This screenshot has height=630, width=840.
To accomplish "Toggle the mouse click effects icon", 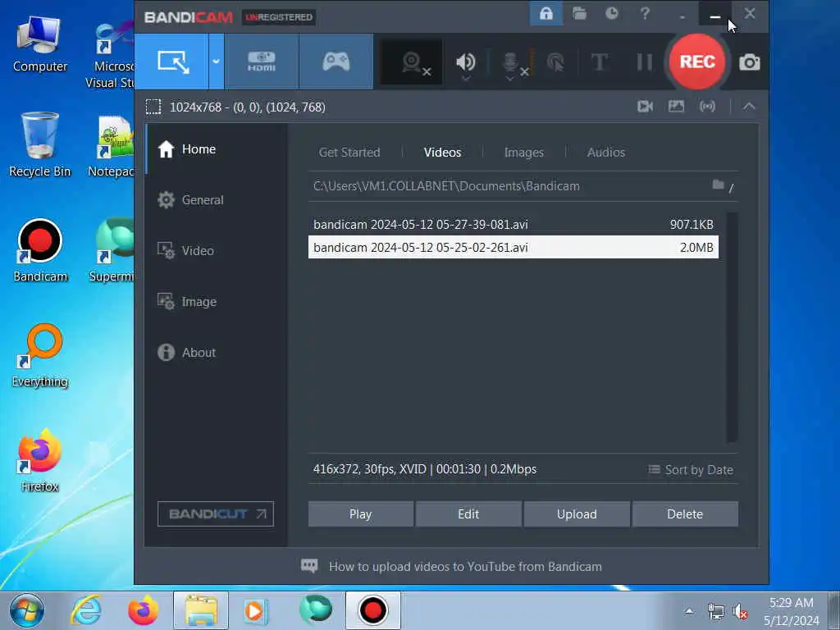I will coord(555,62).
